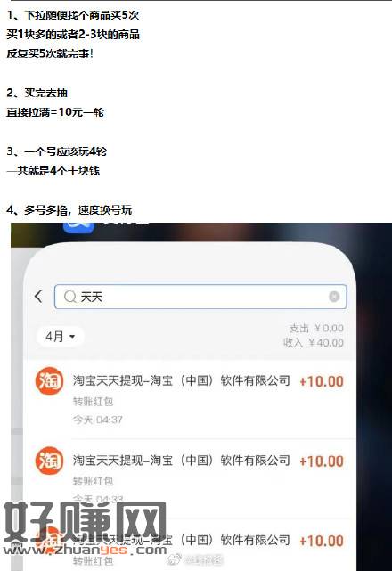Open first 淘宝天天提现 transaction title
392x571 pixels.
182,381
